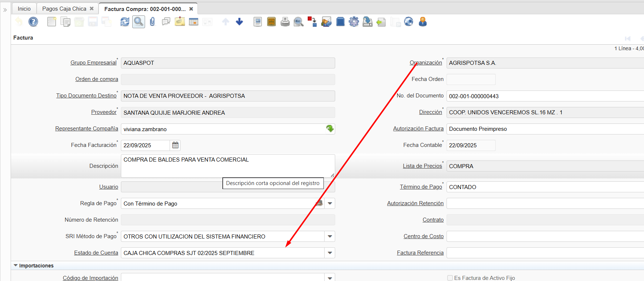This screenshot has width=644, height=281.
Task: Click into the Descripción text area
Action: 227,166
